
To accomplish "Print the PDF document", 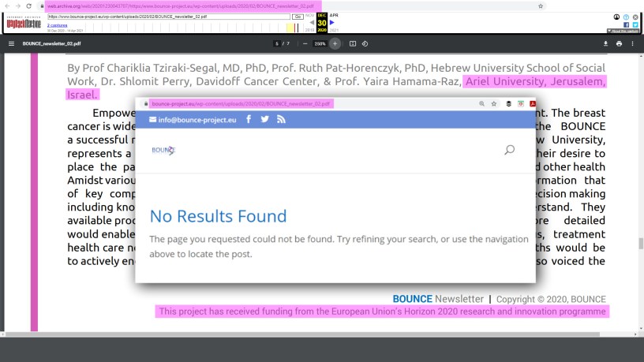I will click(x=620, y=43).
